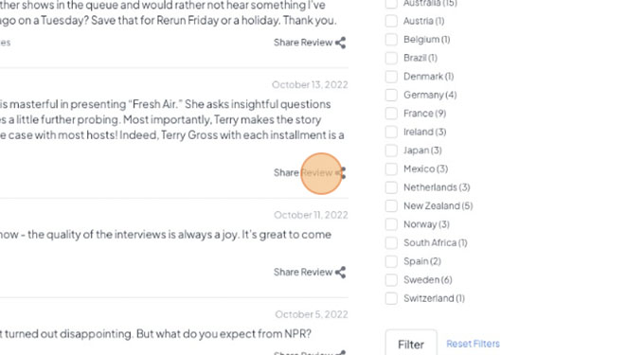Click the Reset Filters link

tap(474, 344)
